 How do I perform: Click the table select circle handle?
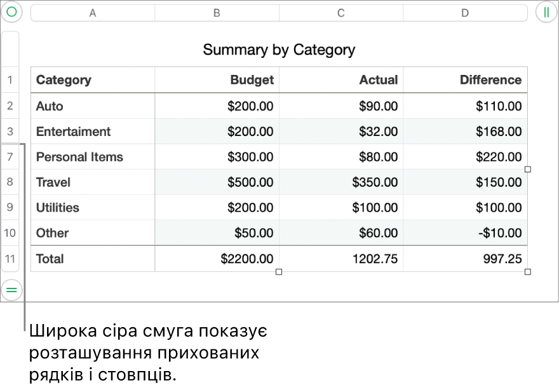11,12
